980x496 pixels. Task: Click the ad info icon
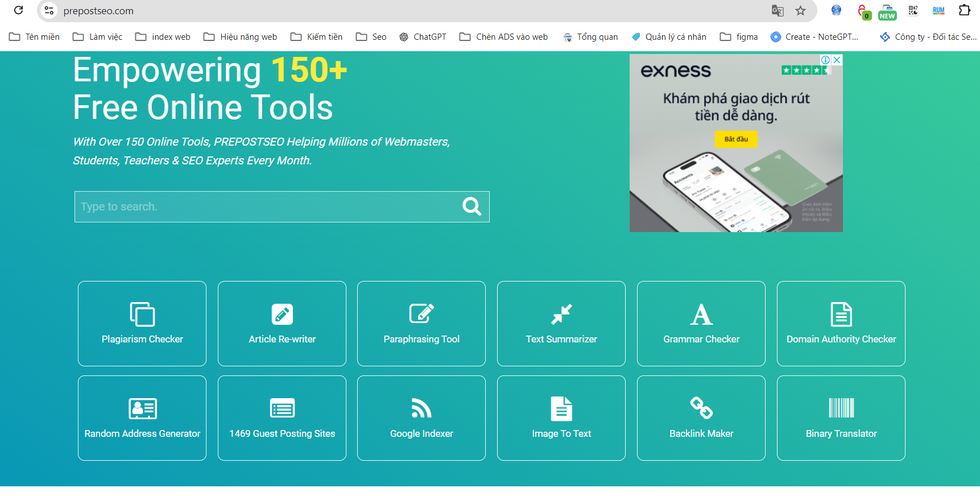click(825, 60)
